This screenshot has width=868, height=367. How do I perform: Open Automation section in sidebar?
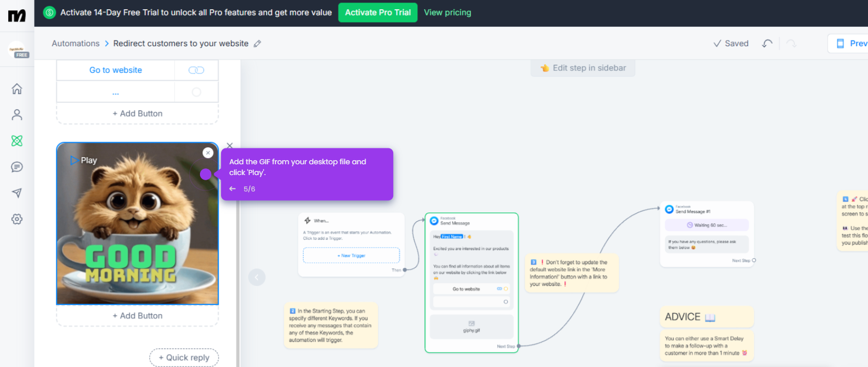point(17,141)
